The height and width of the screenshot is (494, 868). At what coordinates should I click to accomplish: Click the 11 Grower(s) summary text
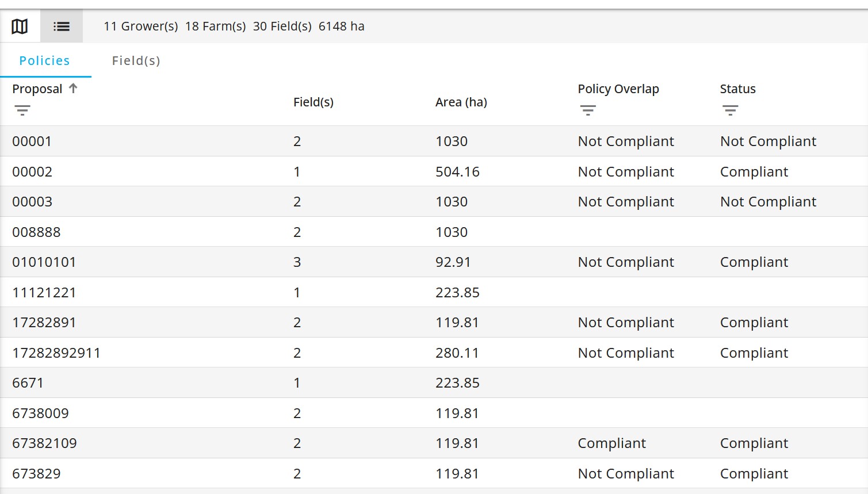pos(140,26)
